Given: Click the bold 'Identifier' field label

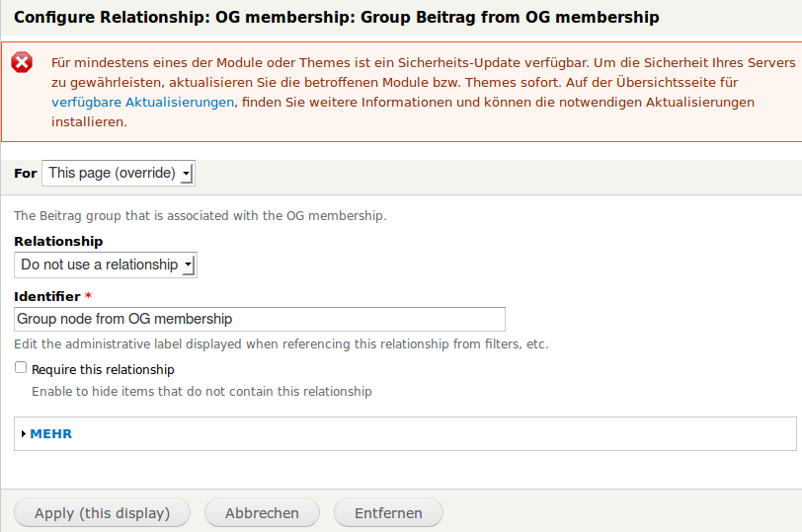Looking at the screenshot, I should point(47,296).
